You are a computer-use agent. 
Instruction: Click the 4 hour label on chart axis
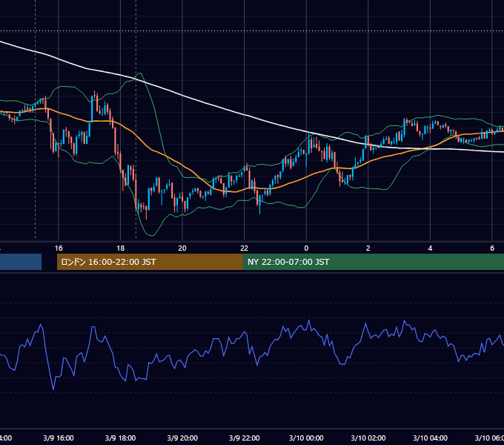(430, 248)
